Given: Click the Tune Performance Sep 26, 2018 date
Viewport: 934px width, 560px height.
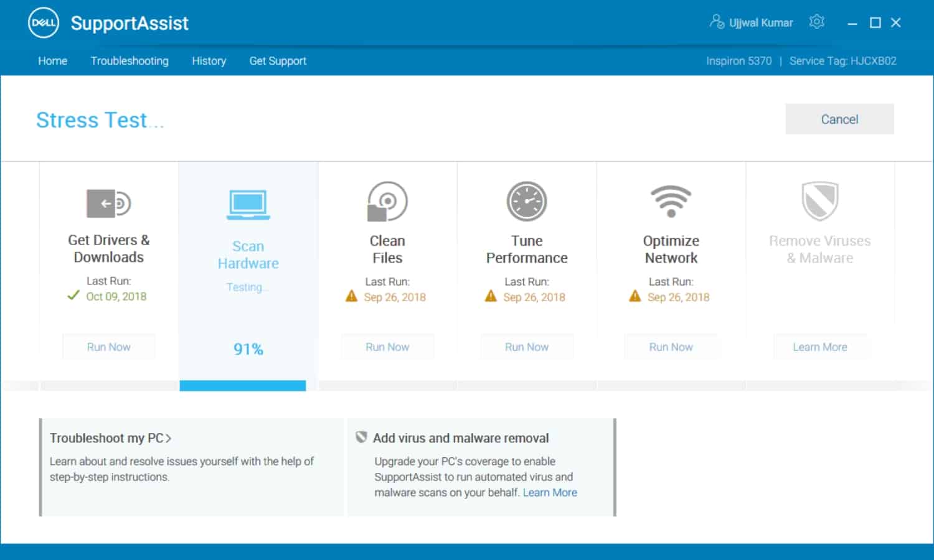Looking at the screenshot, I should point(534,297).
